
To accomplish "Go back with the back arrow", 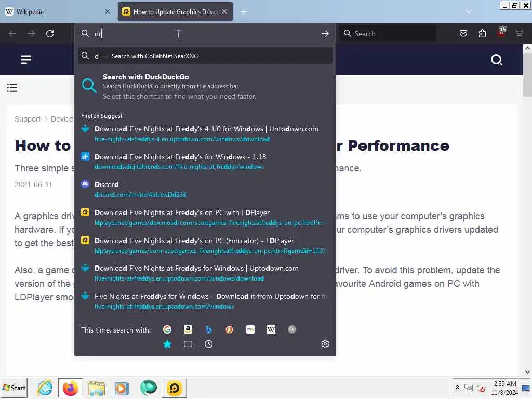I will coord(12,34).
